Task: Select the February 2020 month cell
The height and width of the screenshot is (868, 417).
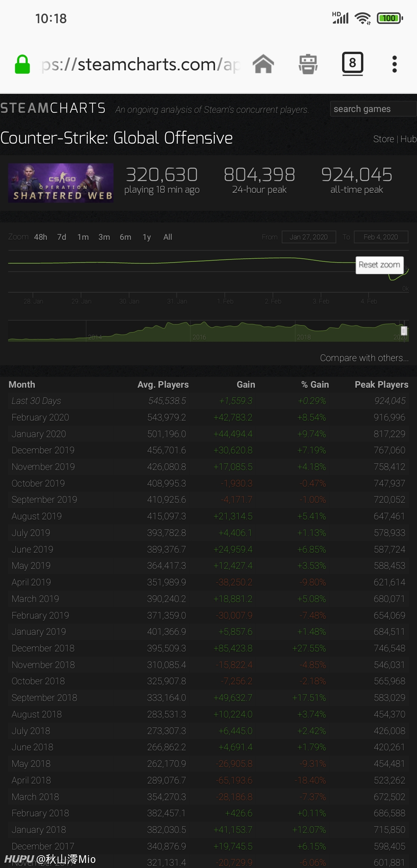Action: [x=40, y=417]
